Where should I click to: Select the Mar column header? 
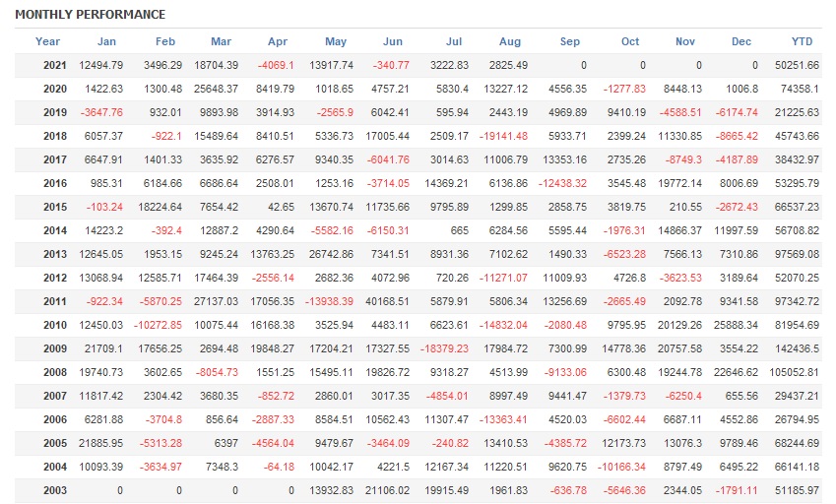221,41
